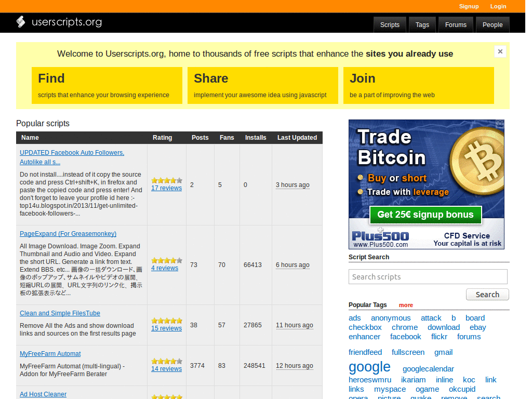Open the Find scripts panel
This screenshot has width=532, height=399.
pos(107,86)
